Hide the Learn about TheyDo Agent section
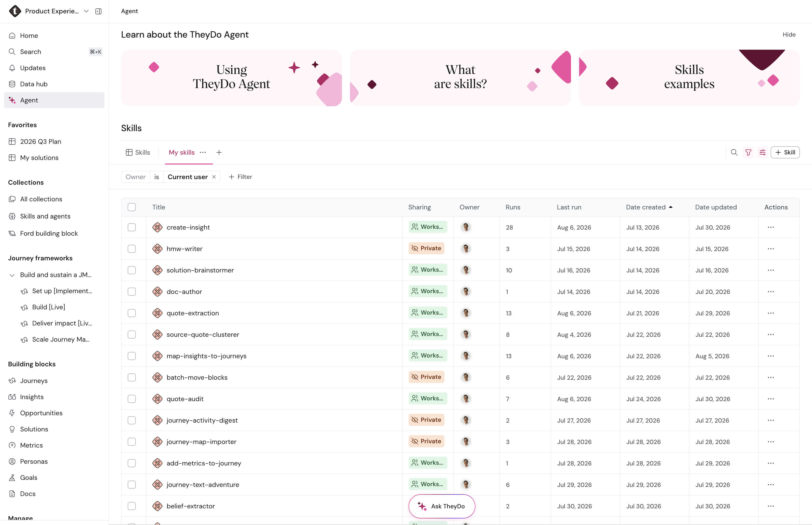The width and height of the screenshot is (812, 525). tap(789, 34)
